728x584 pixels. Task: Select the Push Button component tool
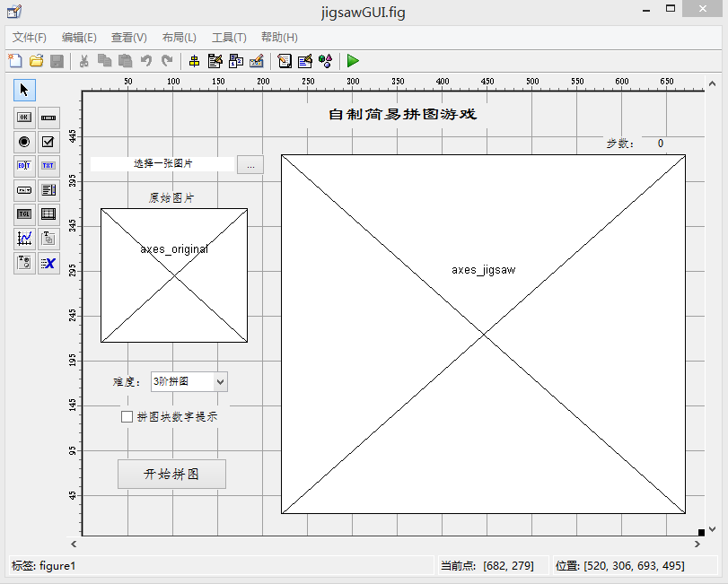[x=24, y=118]
